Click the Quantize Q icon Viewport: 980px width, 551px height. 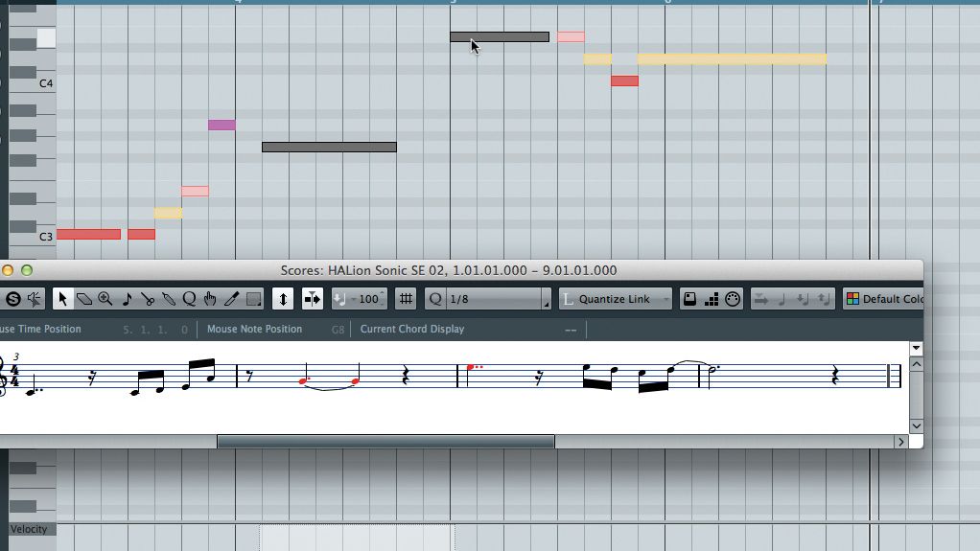pyautogui.click(x=435, y=299)
